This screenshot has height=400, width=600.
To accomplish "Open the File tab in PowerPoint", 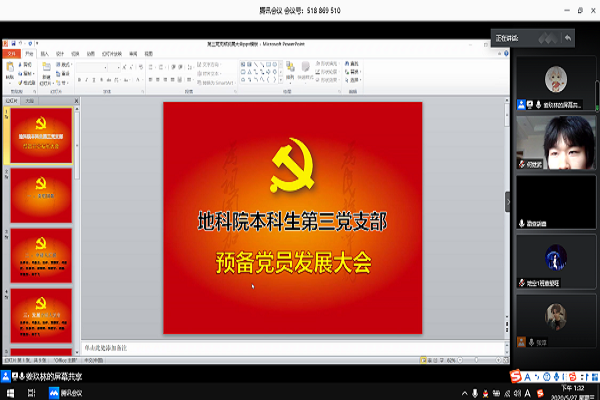I will pyautogui.click(x=8, y=53).
